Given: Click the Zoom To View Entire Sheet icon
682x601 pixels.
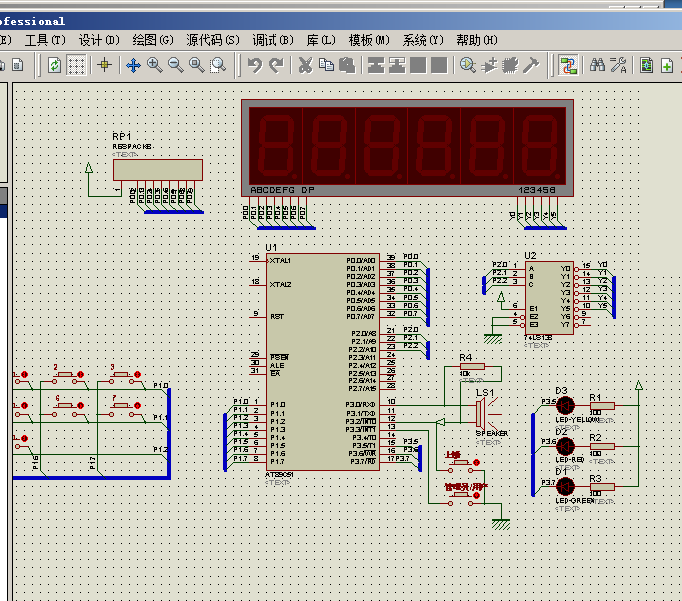Looking at the screenshot, I should pos(197,65).
